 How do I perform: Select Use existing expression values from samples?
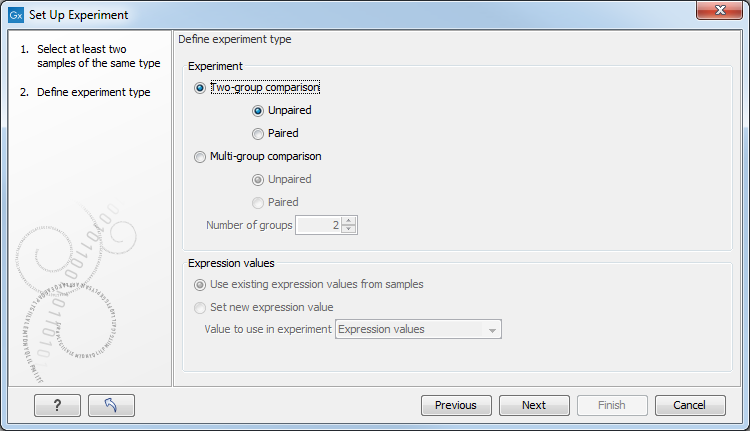pyautogui.click(x=201, y=285)
